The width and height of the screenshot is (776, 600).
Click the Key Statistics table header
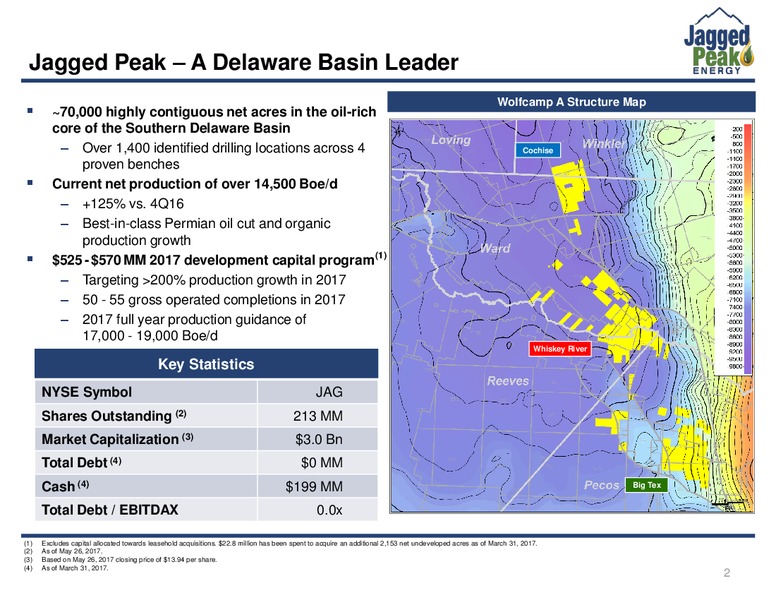click(206, 364)
